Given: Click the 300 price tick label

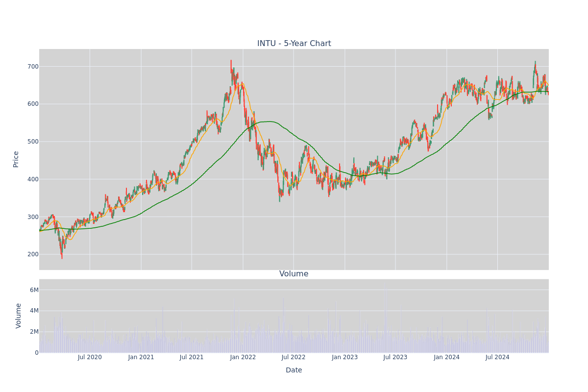Looking at the screenshot, I should (x=33, y=217).
